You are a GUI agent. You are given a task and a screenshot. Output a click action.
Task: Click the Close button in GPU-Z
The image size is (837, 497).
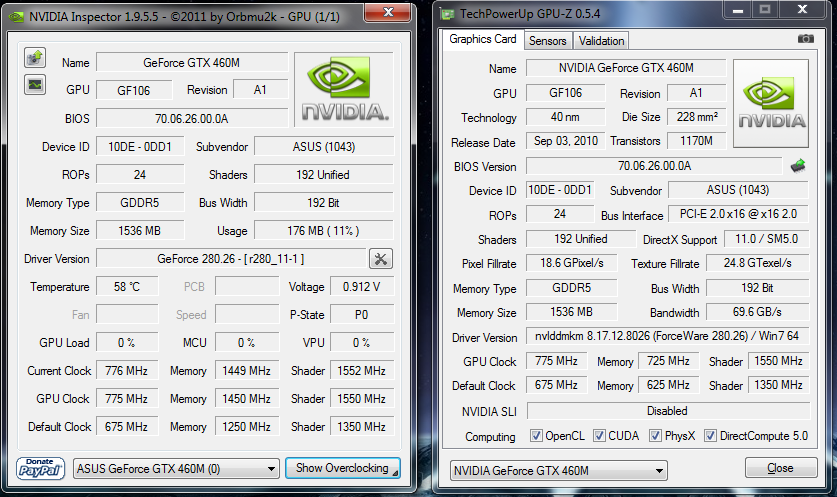[780, 468]
